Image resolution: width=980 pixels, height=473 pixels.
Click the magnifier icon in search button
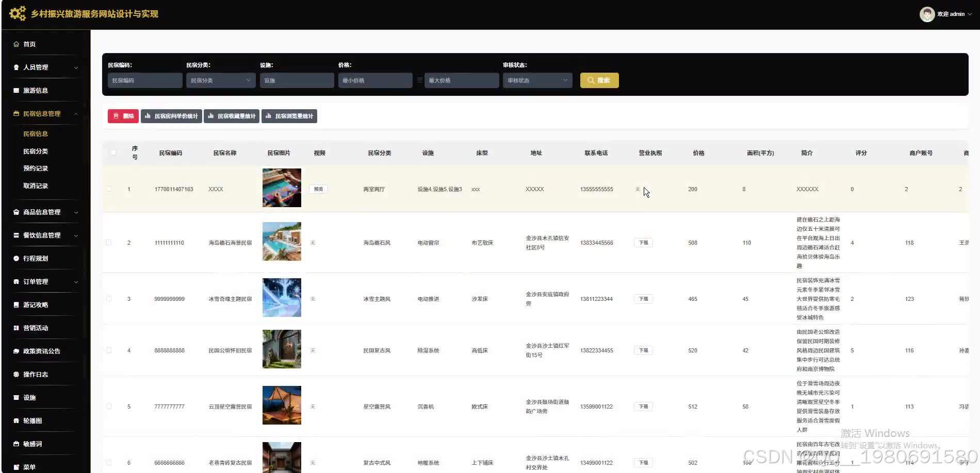tap(591, 80)
